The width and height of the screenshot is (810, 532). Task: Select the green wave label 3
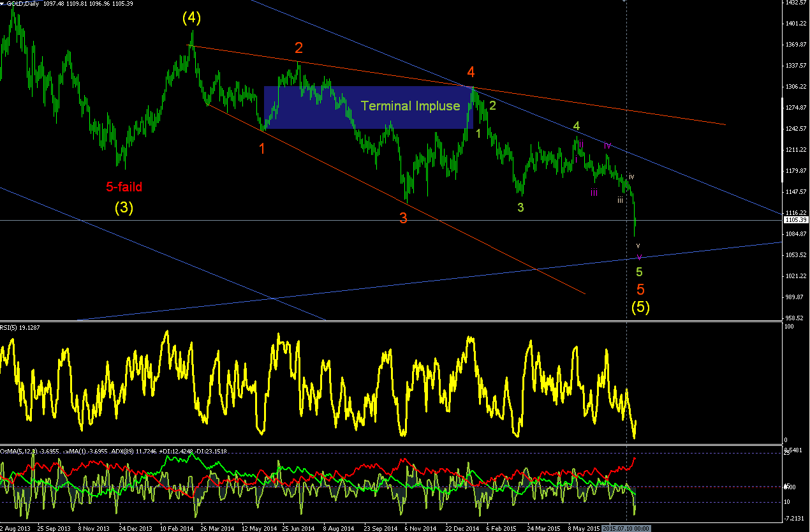(x=520, y=207)
